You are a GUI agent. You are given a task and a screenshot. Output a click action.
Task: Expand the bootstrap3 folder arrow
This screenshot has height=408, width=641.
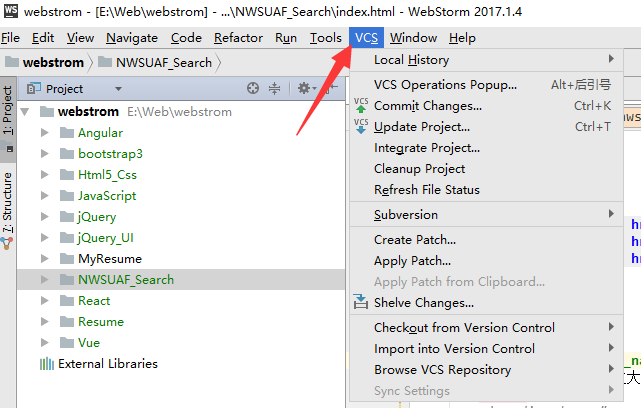tap(45, 154)
